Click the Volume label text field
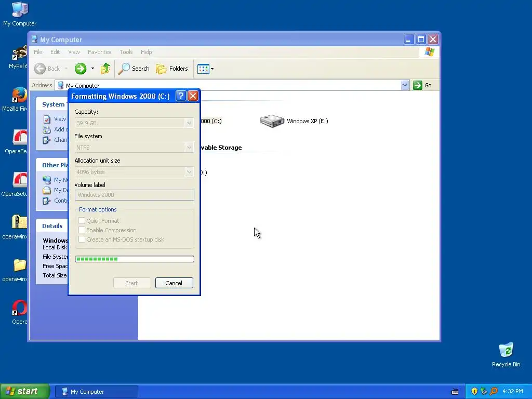The width and height of the screenshot is (532, 399). [135, 195]
